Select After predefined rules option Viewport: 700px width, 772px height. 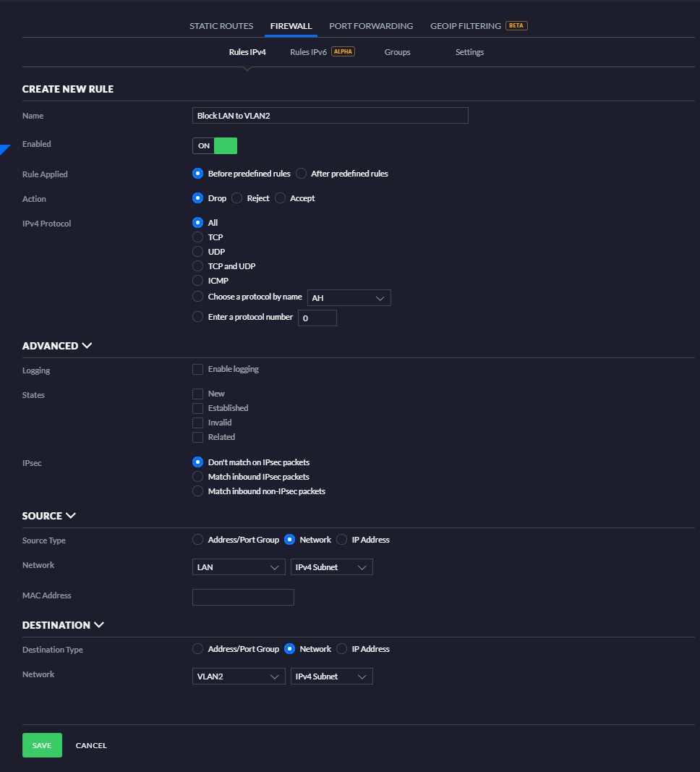tap(301, 174)
